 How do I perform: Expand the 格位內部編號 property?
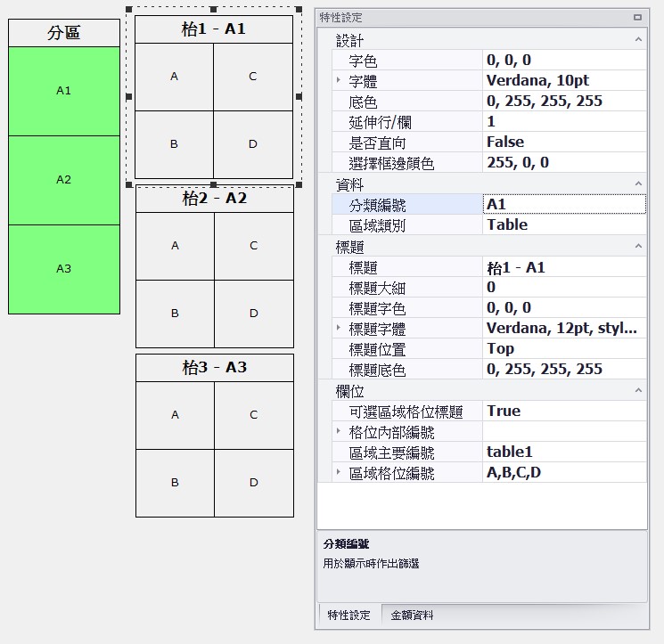[x=339, y=432]
